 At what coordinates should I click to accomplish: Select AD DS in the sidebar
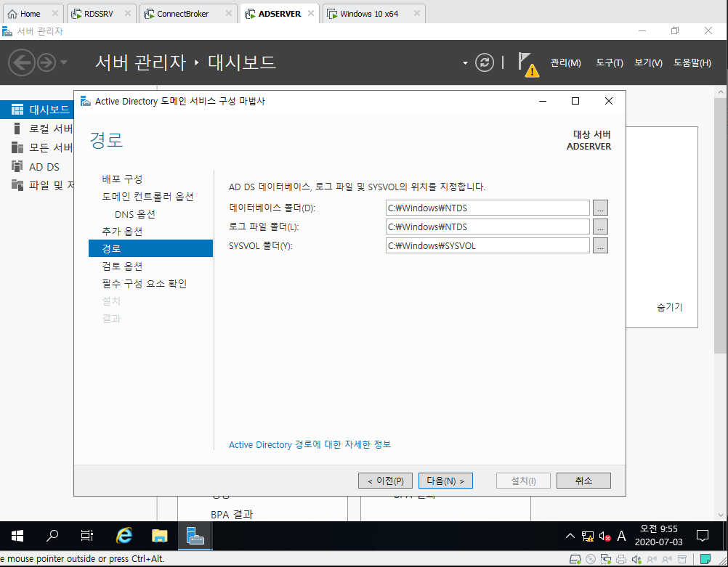[x=37, y=166]
